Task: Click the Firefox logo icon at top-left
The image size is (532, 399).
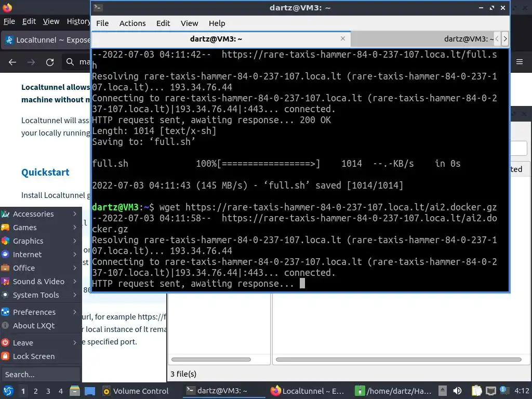Action: click(x=7, y=7)
